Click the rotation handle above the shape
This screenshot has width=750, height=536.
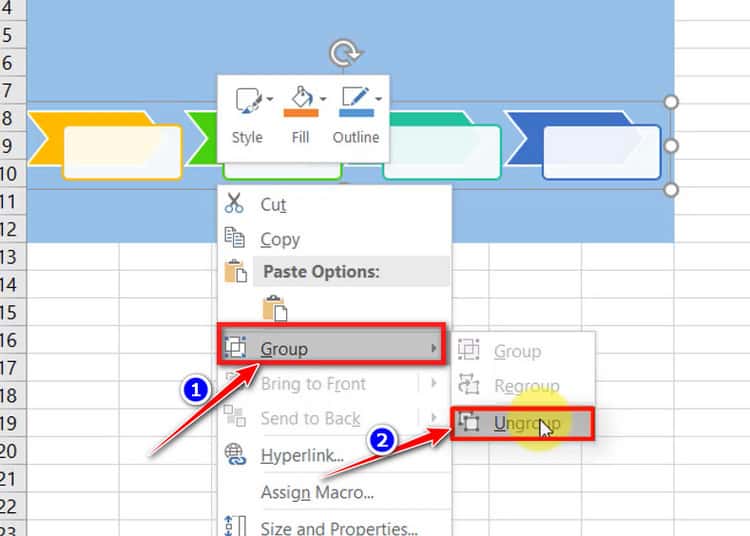[x=345, y=53]
